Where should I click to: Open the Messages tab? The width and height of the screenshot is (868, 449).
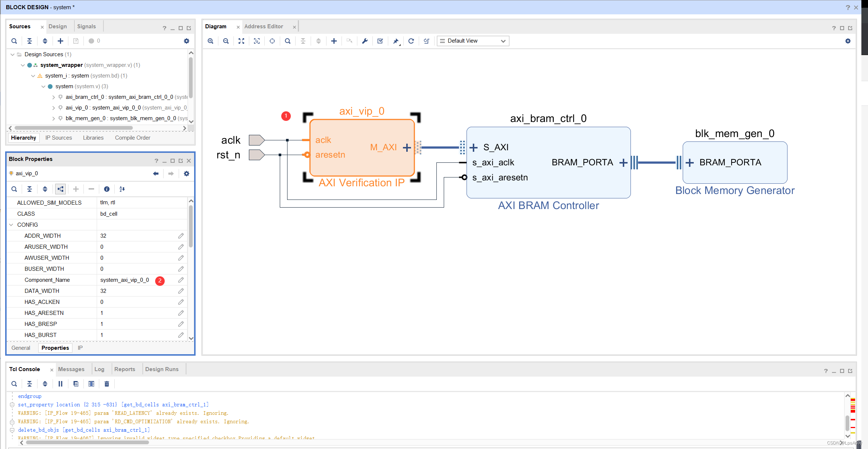pos(71,369)
